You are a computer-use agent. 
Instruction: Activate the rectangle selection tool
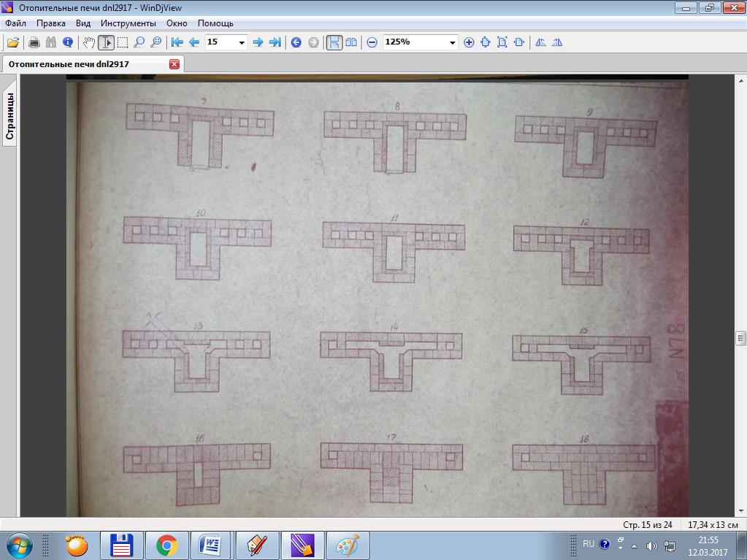[123, 42]
